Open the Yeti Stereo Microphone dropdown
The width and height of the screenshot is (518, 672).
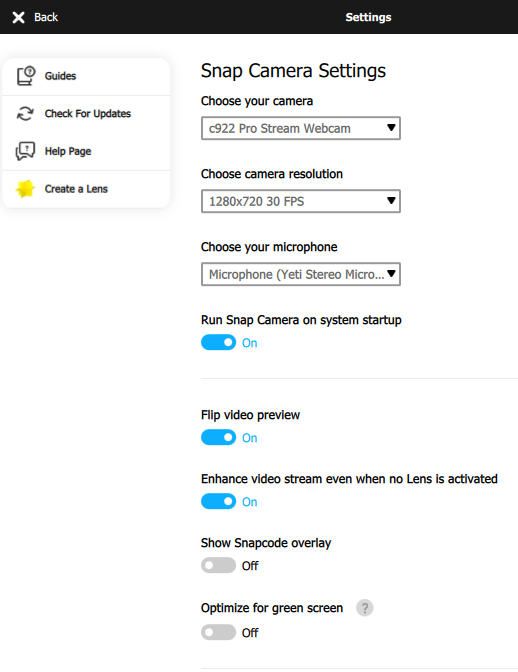click(x=301, y=274)
